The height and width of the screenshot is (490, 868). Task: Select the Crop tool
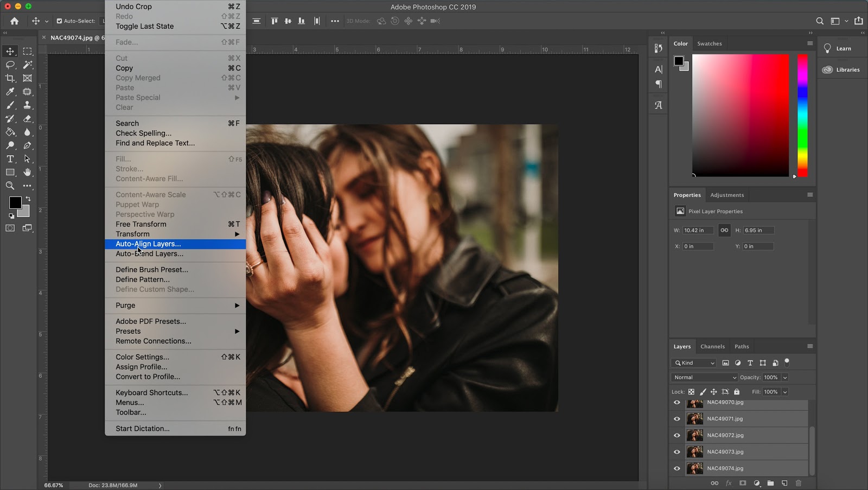pos(10,78)
